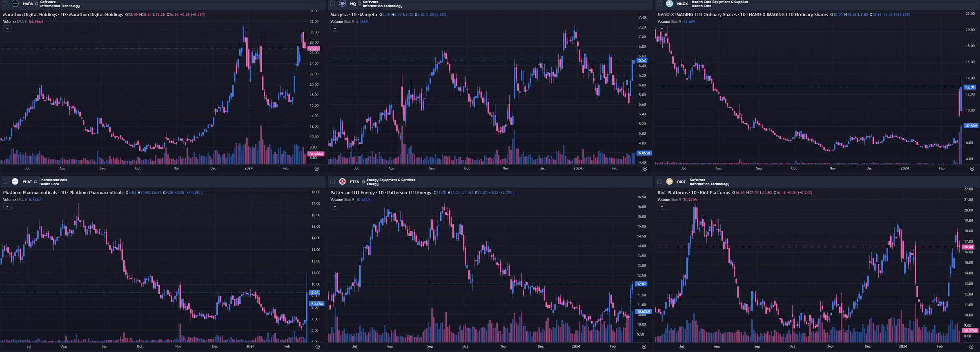Flag the MQ symbol
The image size is (980, 352).
click(359, 4)
